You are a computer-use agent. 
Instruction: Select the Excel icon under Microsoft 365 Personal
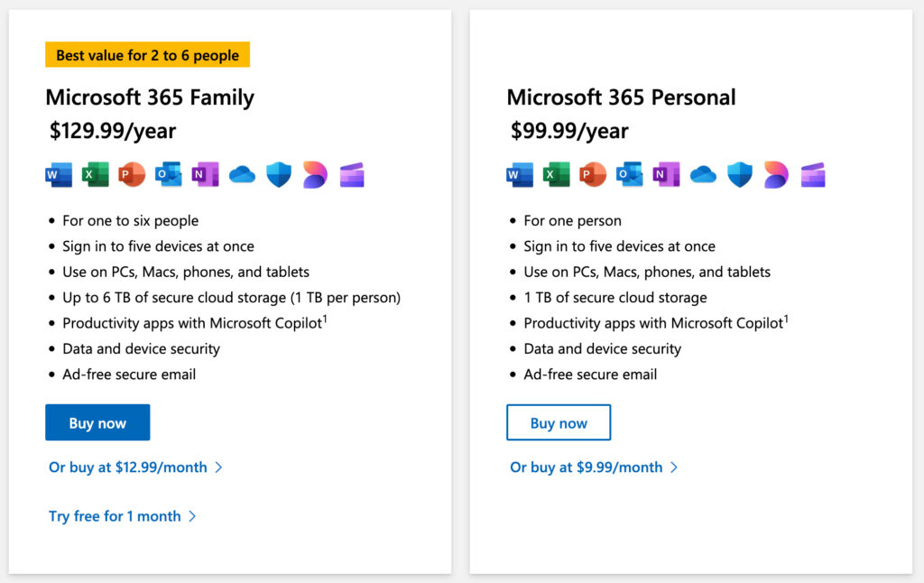pyautogui.click(x=557, y=174)
